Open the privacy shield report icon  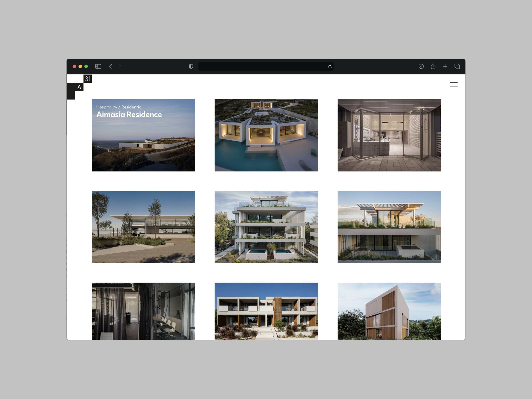(x=191, y=66)
